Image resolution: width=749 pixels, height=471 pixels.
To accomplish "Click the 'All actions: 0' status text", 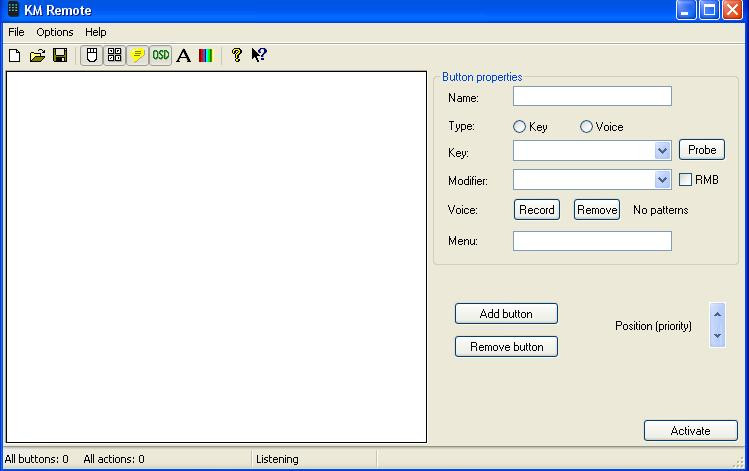I will [114, 459].
